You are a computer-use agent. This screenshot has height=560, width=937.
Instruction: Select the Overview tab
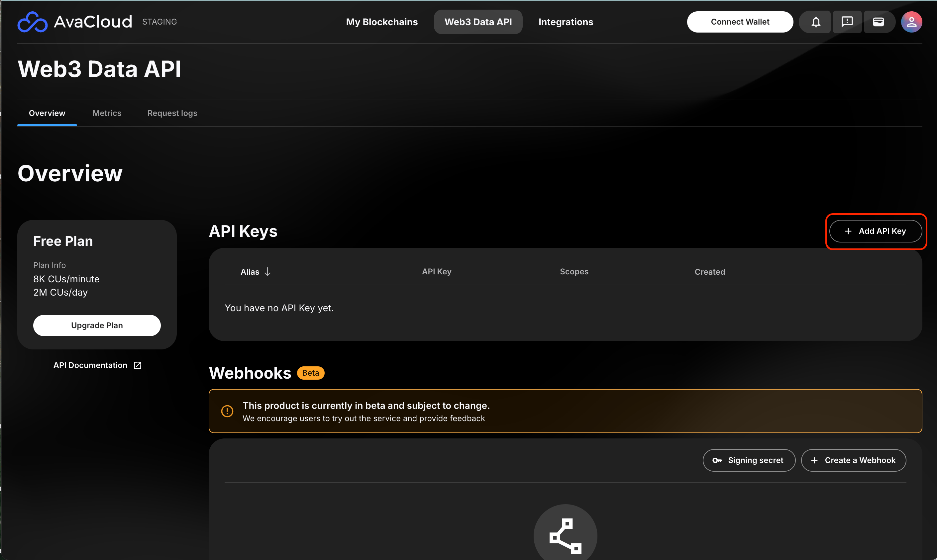47,113
